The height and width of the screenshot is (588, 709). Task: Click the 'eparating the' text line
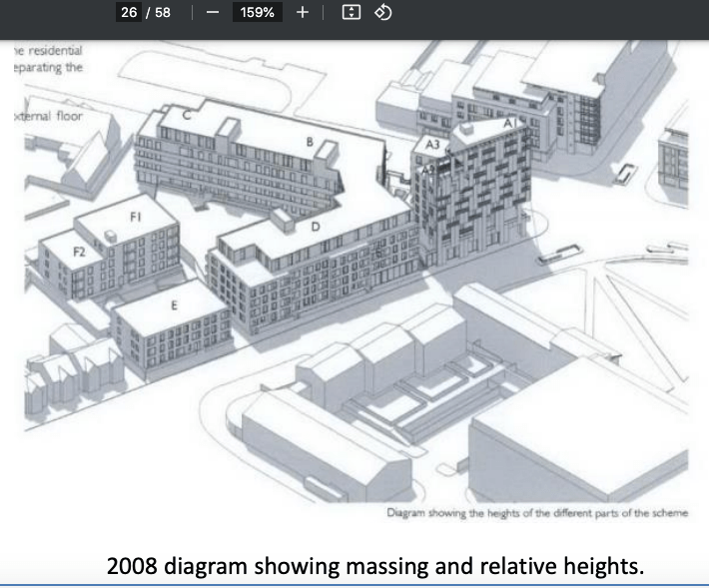49,68
